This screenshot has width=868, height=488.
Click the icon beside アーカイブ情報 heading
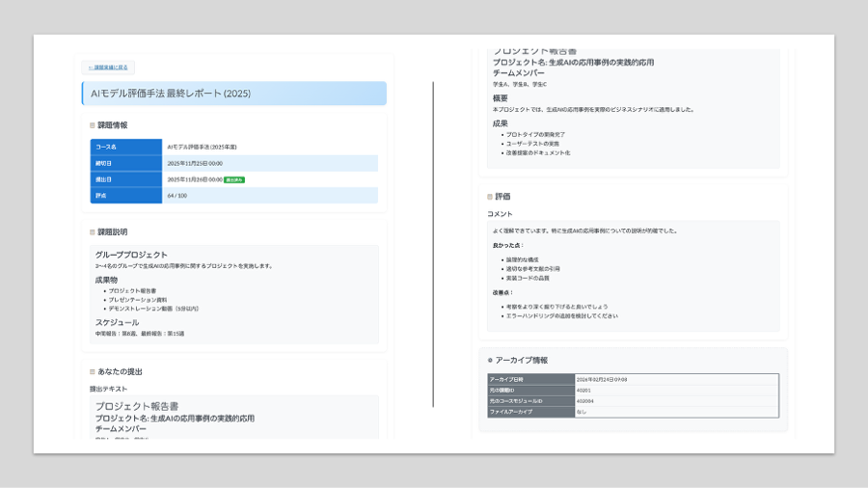490,360
